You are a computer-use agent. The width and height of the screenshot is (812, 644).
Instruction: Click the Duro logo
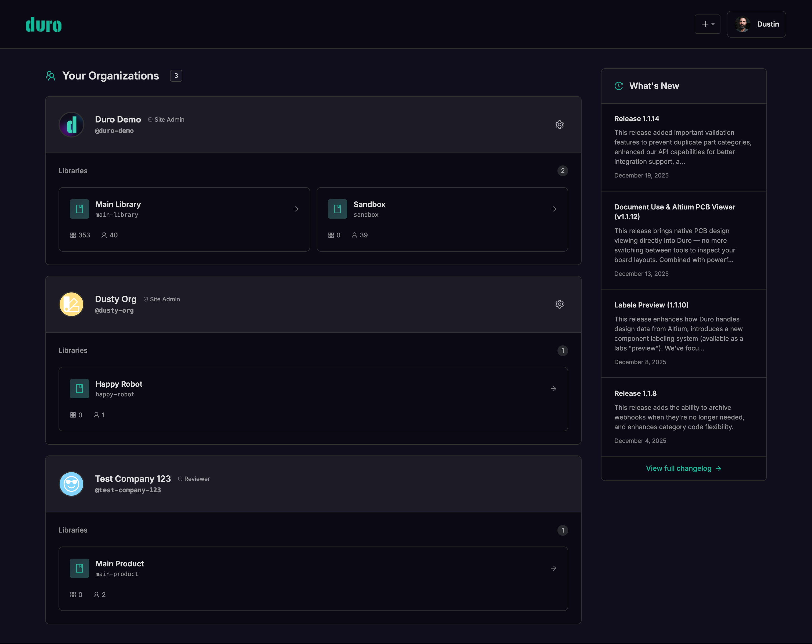pos(44,24)
